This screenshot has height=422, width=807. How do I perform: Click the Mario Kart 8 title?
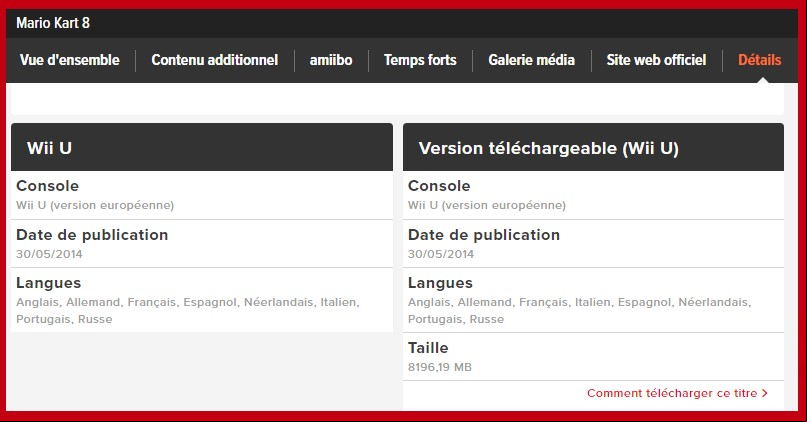pyautogui.click(x=53, y=23)
